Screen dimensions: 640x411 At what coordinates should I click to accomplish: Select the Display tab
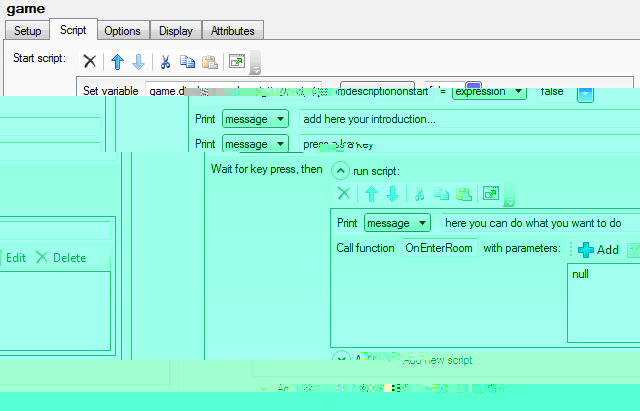click(x=176, y=31)
